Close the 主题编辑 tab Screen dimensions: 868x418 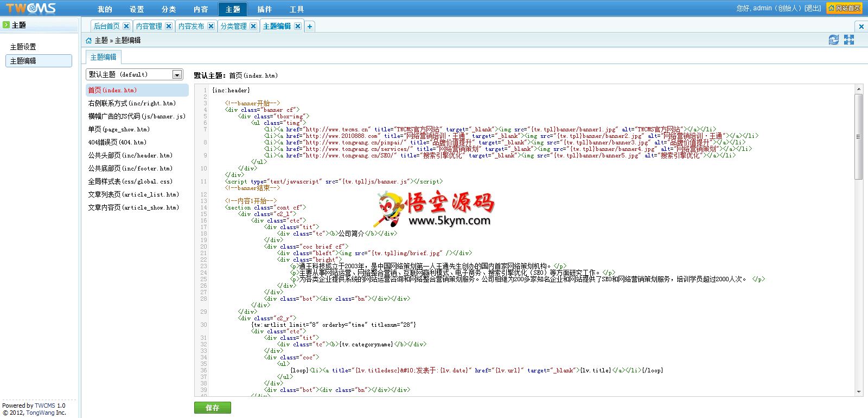298,26
